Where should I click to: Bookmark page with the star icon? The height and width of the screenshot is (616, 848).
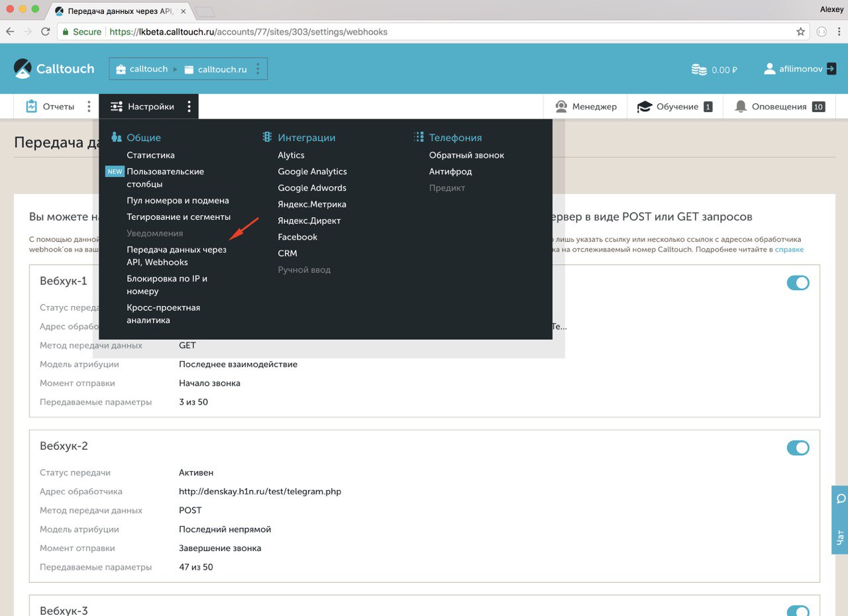click(x=801, y=31)
